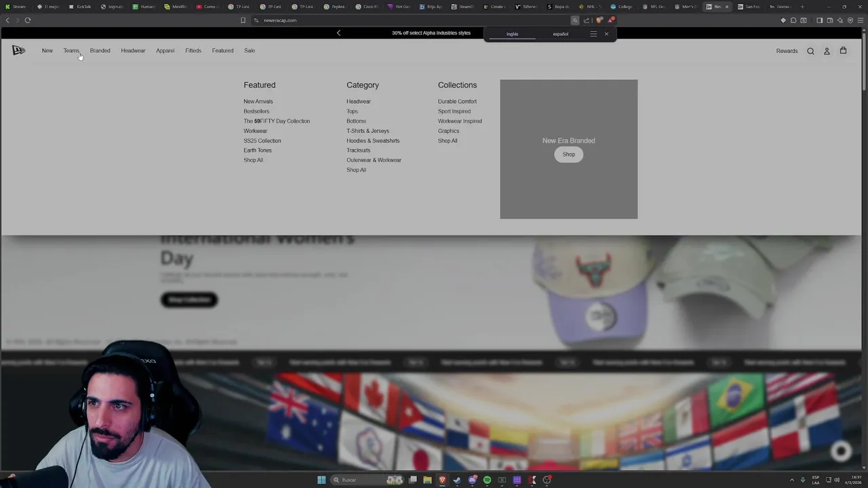Click the Windows Start button
This screenshot has height=488, width=868.
pos(321,480)
